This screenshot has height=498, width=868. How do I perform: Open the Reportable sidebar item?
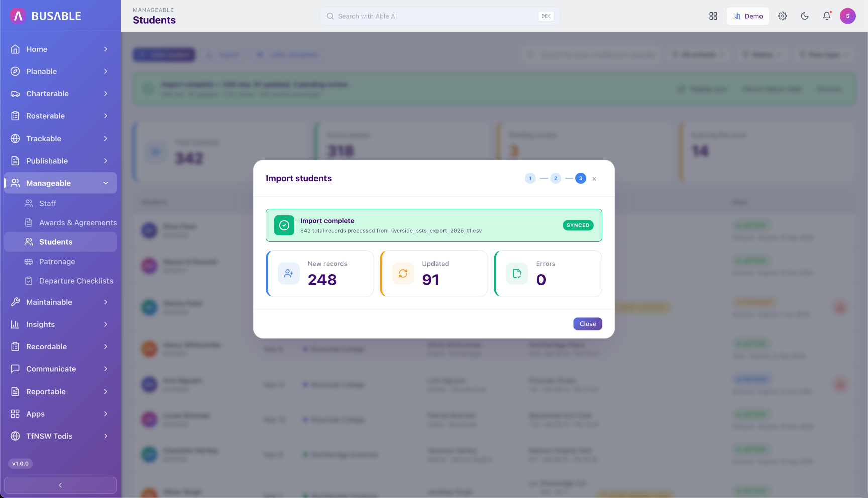pos(60,392)
